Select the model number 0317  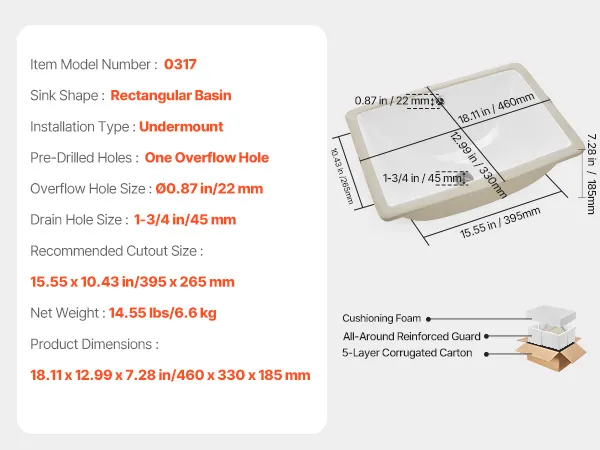(180, 65)
